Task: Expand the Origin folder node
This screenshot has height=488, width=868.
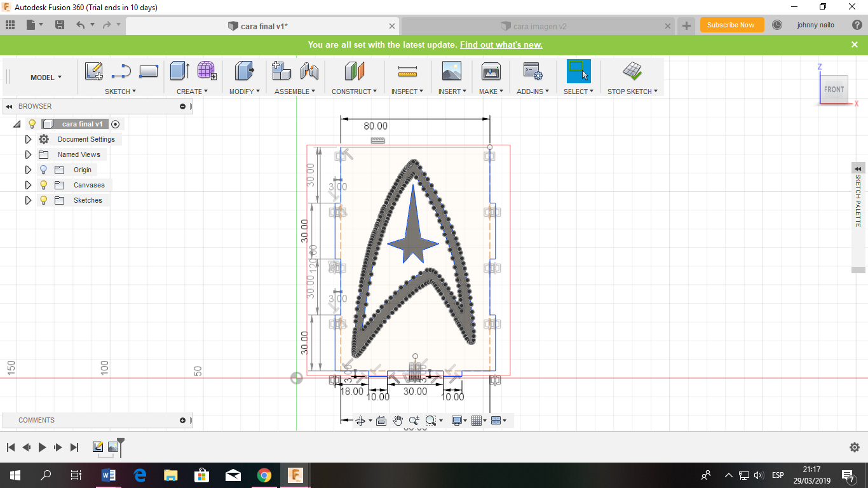Action: click(28, 170)
